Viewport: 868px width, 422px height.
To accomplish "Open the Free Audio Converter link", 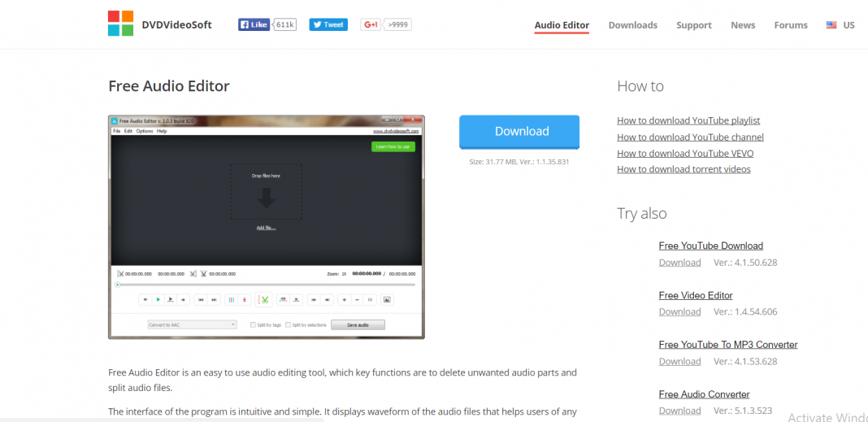I will pyautogui.click(x=704, y=395).
